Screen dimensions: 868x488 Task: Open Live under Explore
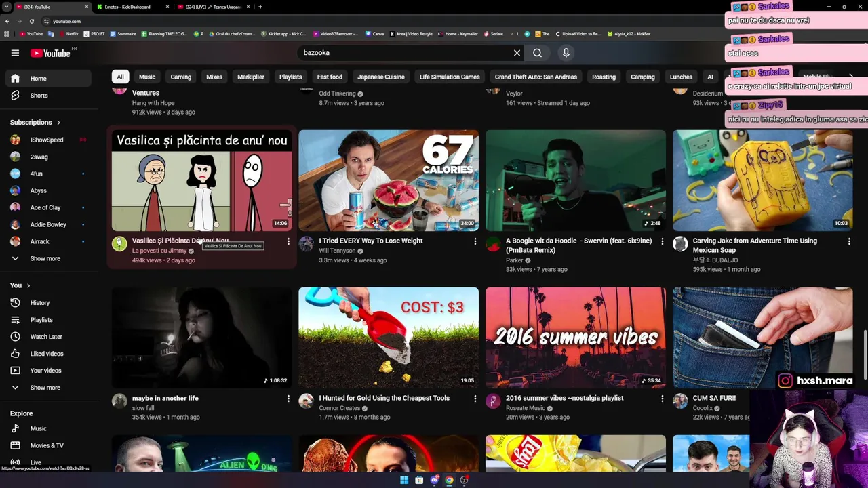47,462
